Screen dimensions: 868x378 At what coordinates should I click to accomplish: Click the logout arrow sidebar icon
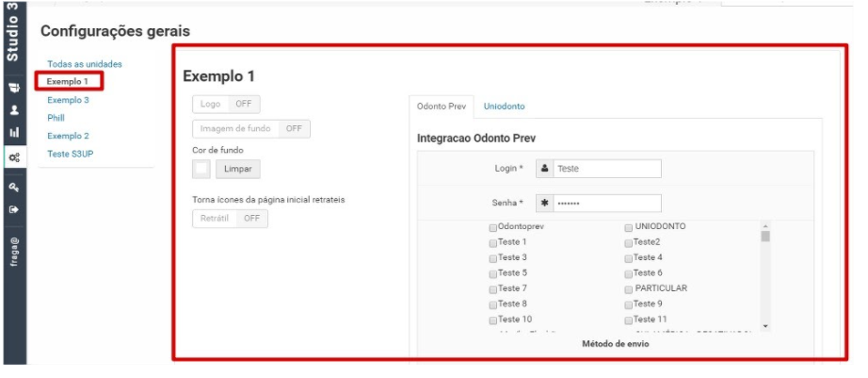pyautogui.click(x=14, y=209)
